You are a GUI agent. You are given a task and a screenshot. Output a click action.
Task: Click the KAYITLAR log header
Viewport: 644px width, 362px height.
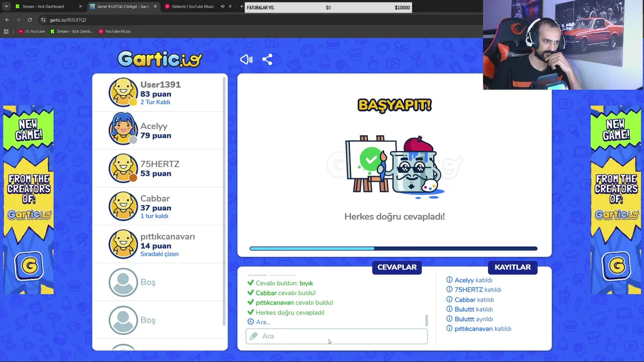pyautogui.click(x=512, y=267)
